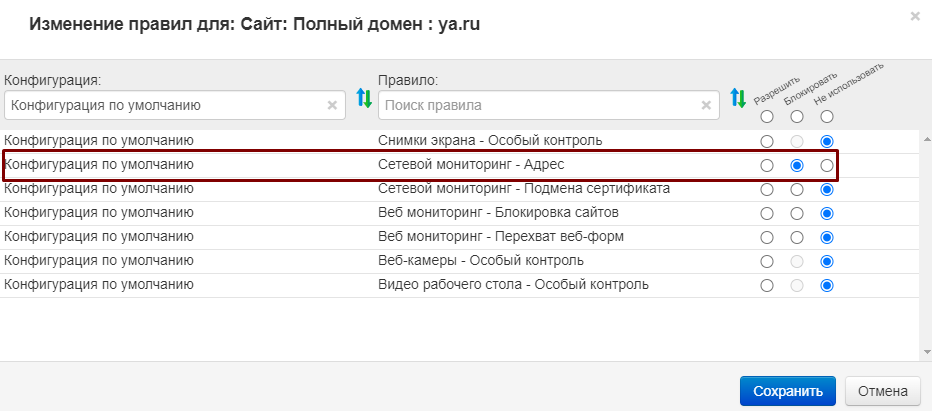Block Сетевой мониторинг - Подмена сертификата rule
Viewport: 932px width, 411px height.
[x=797, y=189]
